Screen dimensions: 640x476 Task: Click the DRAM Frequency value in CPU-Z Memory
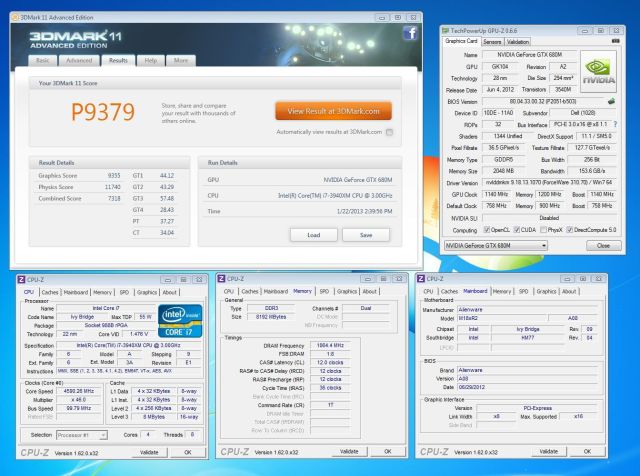coord(330,345)
